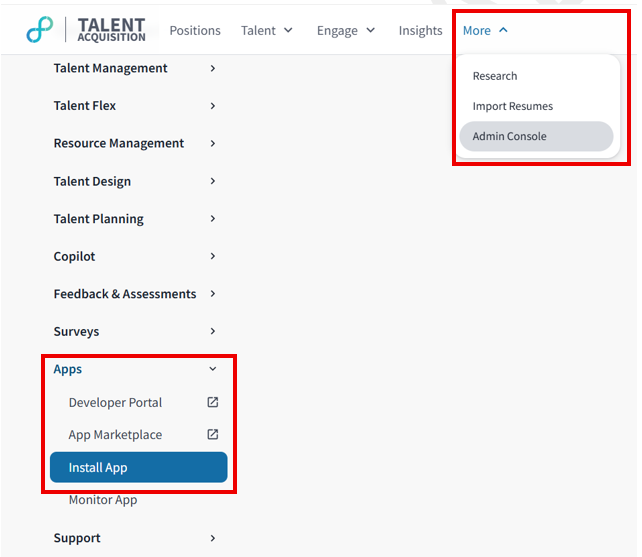
Task: Open Developer Portal external link icon
Action: (x=213, y=403)
